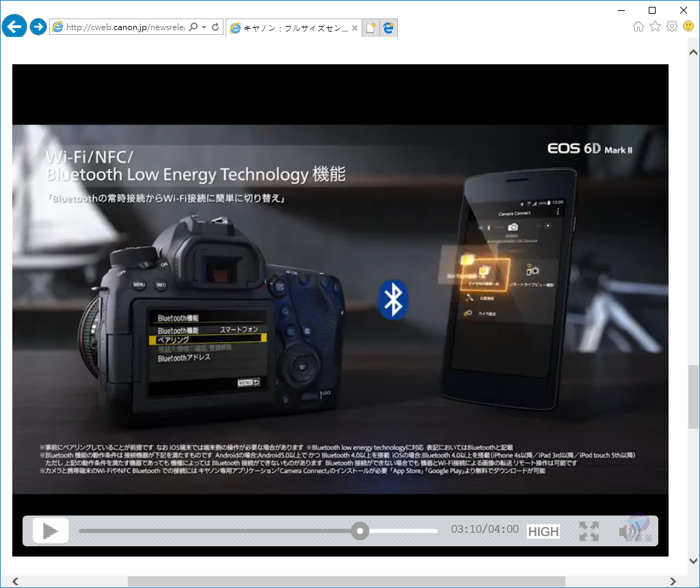Click the 03:10/04:00 video time display
The width and height of the screenshot is (700, 588).
click(485, 529)
